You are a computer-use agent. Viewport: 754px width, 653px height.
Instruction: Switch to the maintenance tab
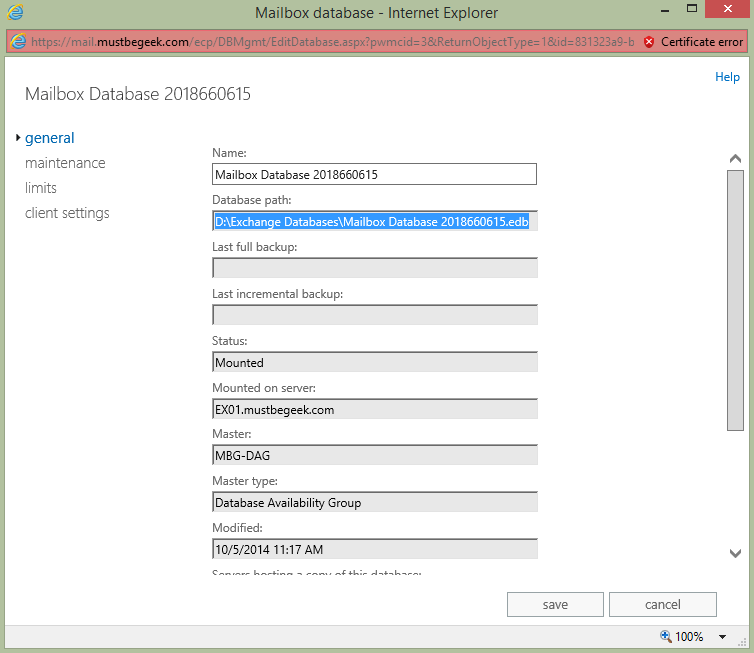[65, 163]
